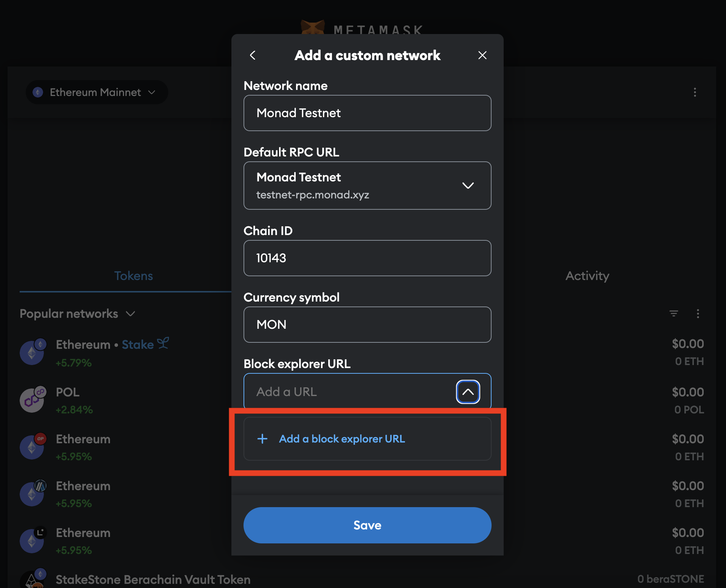The width and height of the screenshot is (726, 588).
Task: Open the kebab menu next to the filter icon
Action: click(x=698, y=313)
